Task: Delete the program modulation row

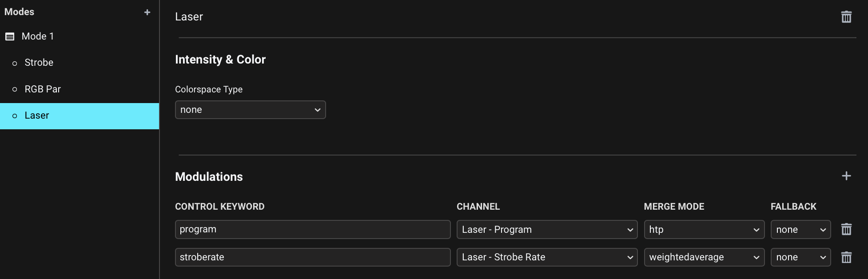Action: (x=846, y=229)
